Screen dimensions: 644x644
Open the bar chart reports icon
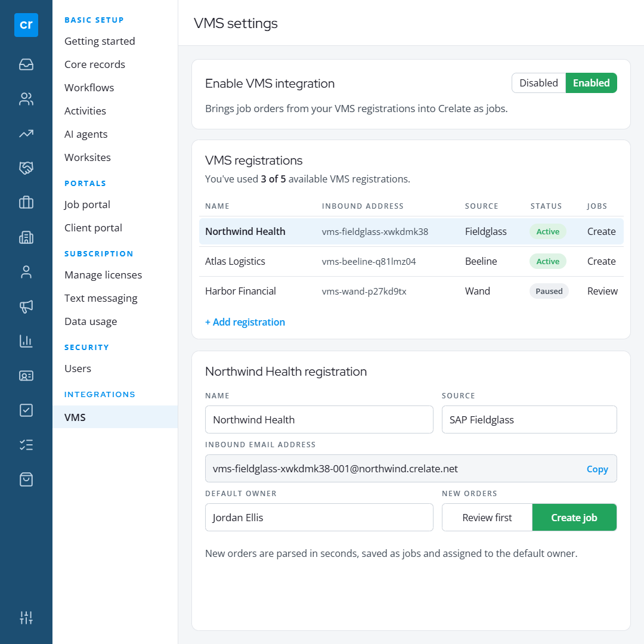click(26, 341)
